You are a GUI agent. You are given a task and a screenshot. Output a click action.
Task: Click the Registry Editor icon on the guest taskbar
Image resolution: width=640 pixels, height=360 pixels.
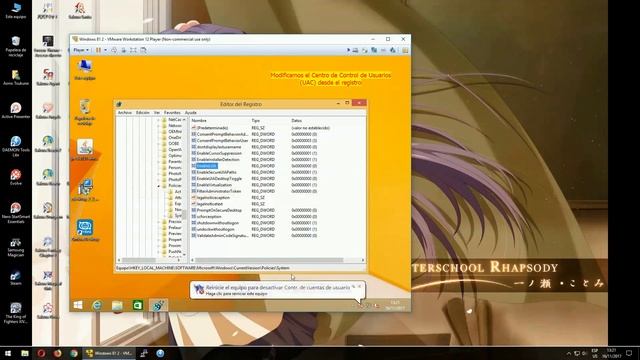coord(158,305)
